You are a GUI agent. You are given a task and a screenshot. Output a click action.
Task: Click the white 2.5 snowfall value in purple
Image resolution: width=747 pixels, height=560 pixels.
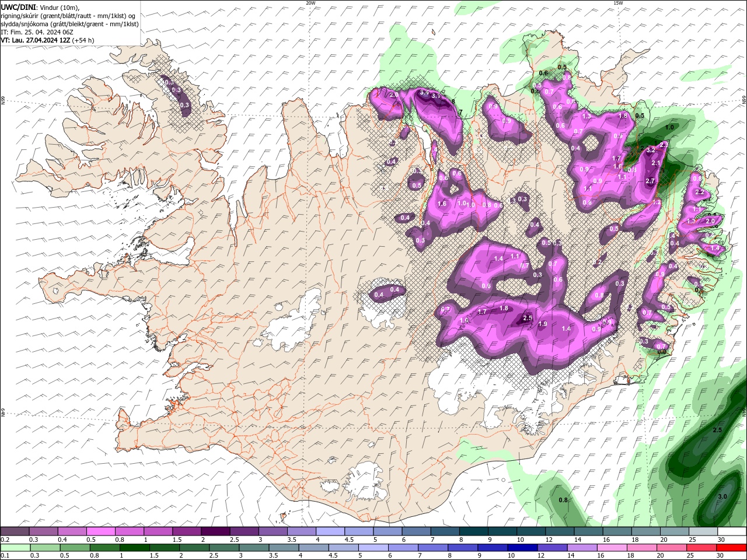click(x=528, y=318)
